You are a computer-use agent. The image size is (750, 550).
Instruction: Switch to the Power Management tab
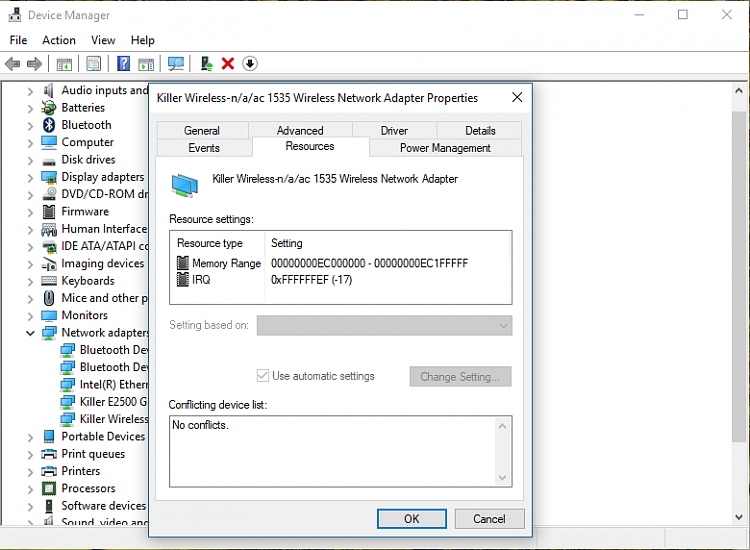[x=445, y=148]
